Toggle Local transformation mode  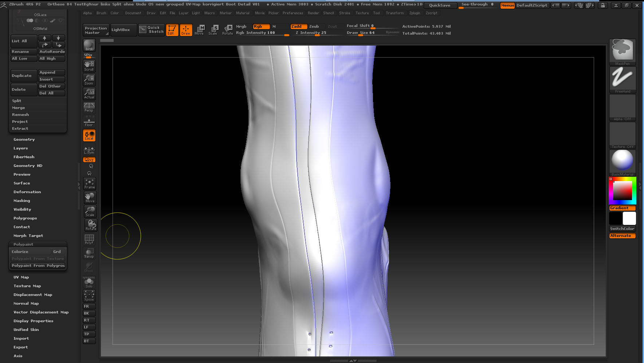pyautogui.click(x=89, y=135)
